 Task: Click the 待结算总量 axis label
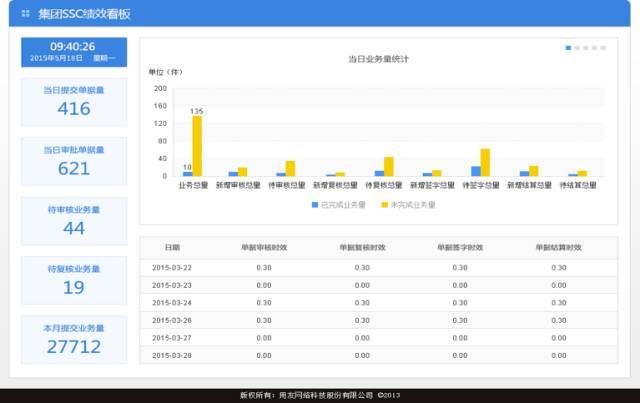coord(578,185)
